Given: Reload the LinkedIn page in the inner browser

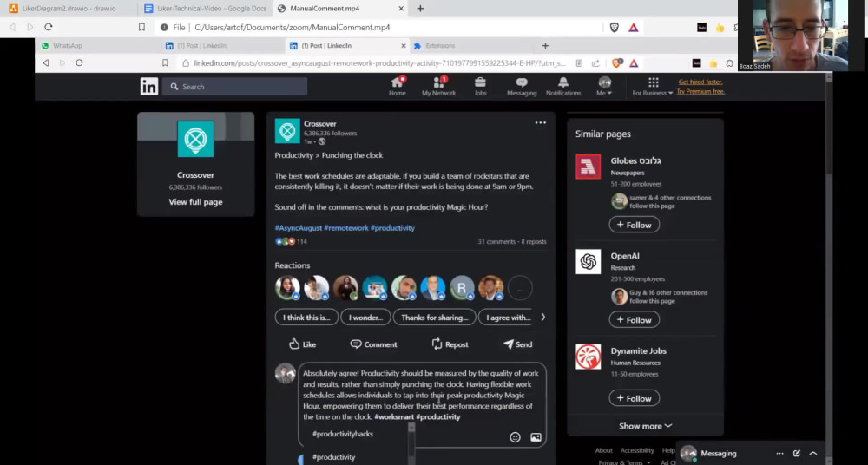Looking at the screenshot, I should [79, 63].
